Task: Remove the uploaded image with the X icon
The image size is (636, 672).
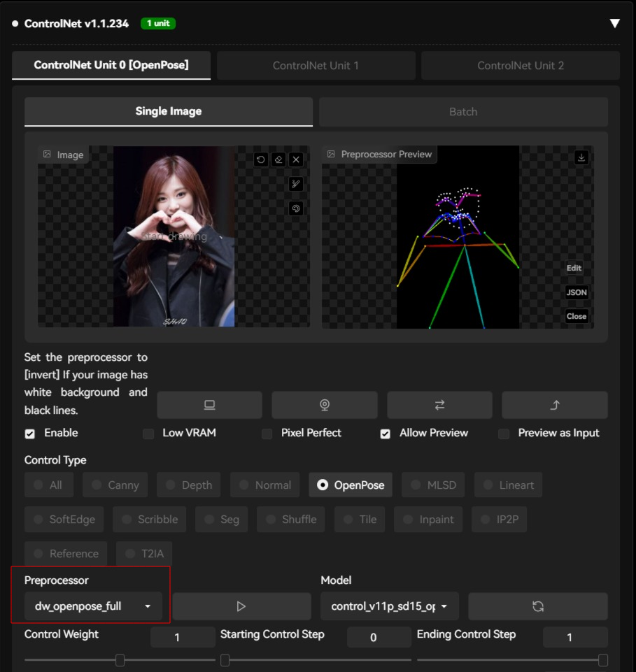Action: [x=296, y=159]
